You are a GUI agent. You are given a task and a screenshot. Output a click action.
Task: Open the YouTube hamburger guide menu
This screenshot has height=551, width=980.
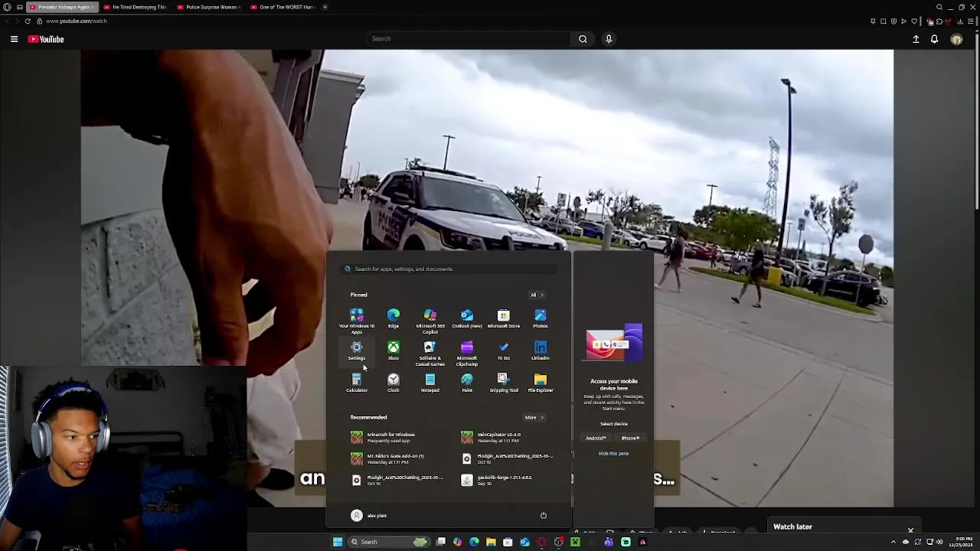tap(14, 39)
